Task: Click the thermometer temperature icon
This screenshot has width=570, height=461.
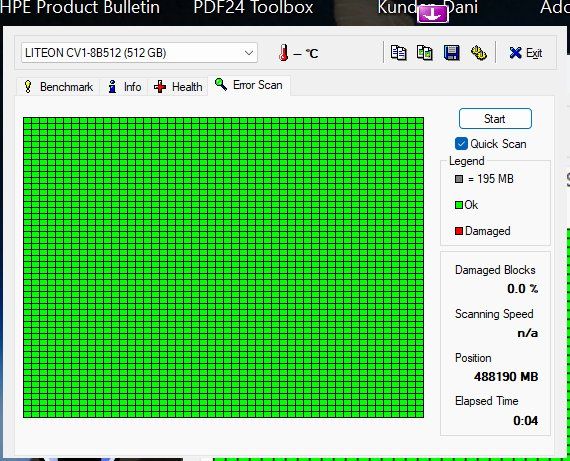Action: [x=284, y=53]
